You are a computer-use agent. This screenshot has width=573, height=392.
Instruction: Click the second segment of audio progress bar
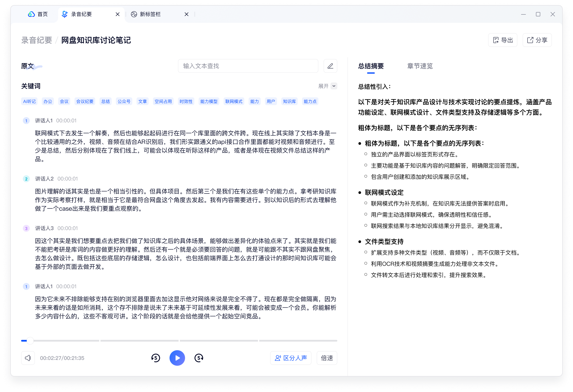tap(140, 341)
